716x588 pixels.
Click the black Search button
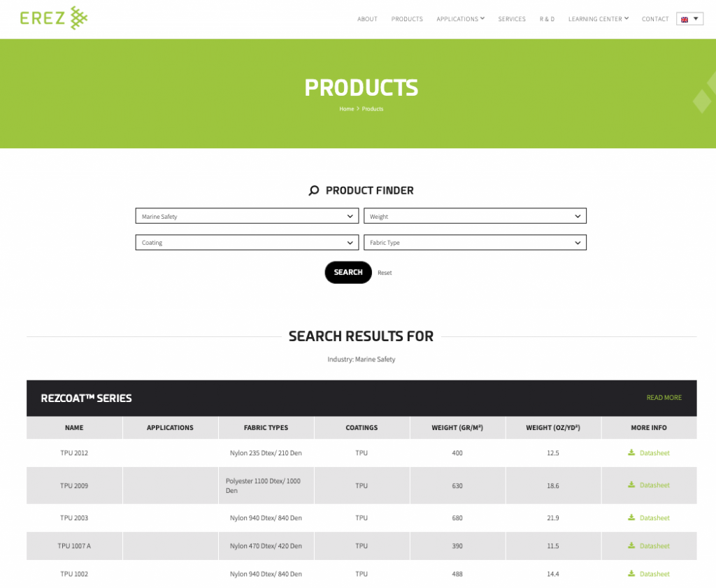pyautogui.click(x=348, y=272)
